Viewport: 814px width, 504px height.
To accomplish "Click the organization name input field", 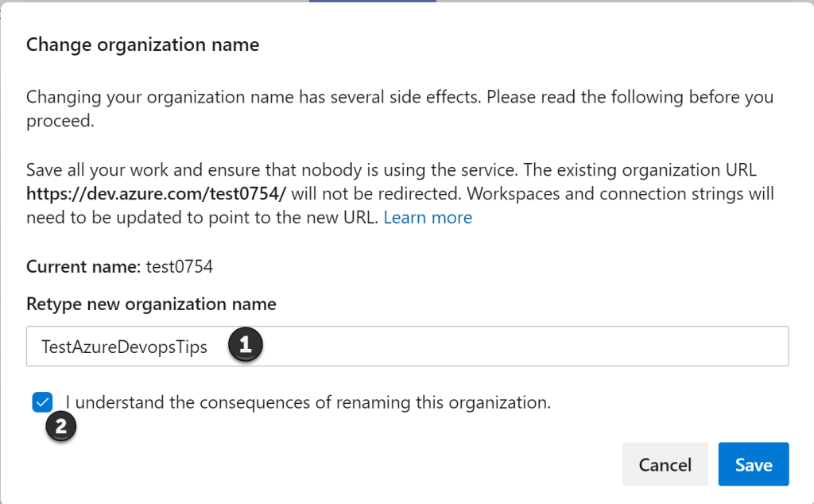I will point(407,346).
